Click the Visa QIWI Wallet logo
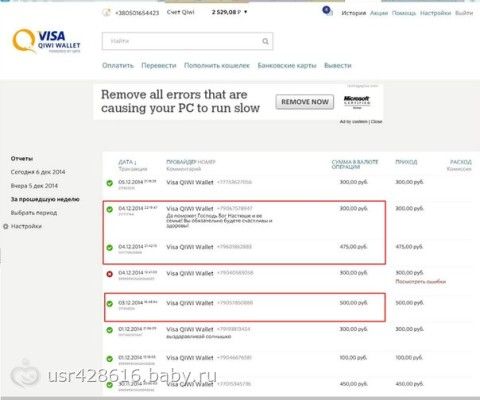480x400 pixels. [46, 41]
